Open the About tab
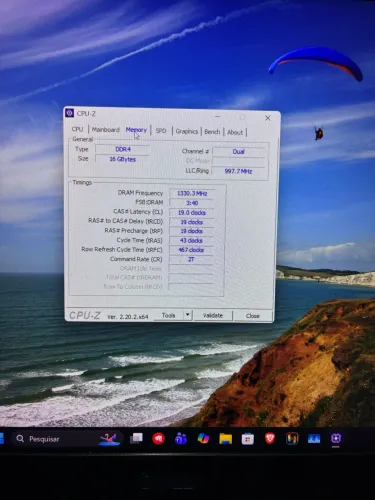 tap(235, 132)
